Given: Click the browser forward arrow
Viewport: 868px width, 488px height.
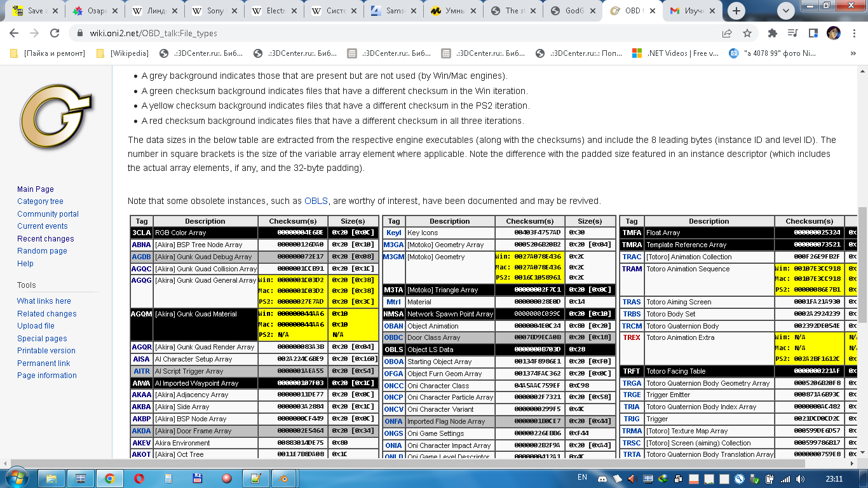Looking at the screenshot, I should (x=34, y=33).
